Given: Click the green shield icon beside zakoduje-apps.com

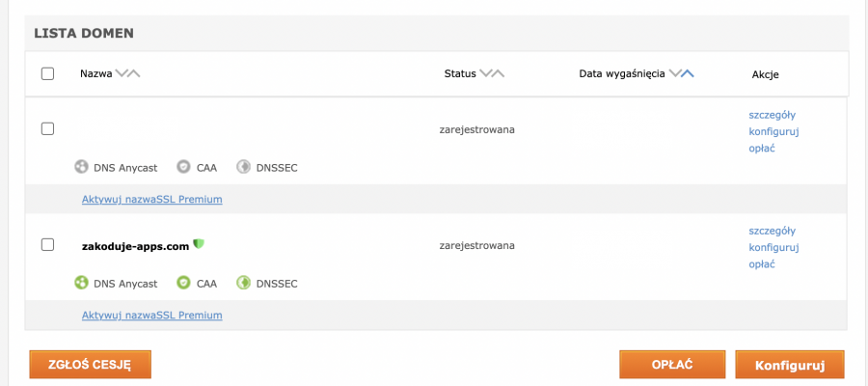Looking at the screenshot, I should tap(199, 244).
